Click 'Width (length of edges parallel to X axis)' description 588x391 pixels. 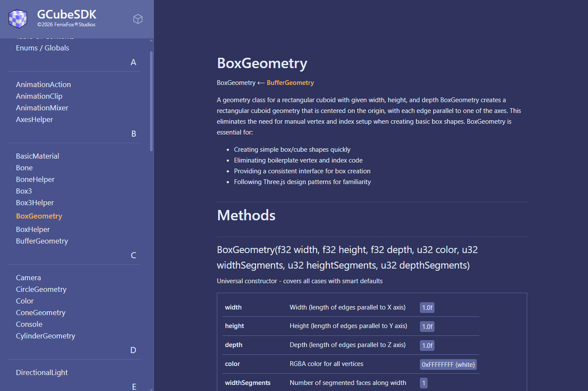[348, 308]
